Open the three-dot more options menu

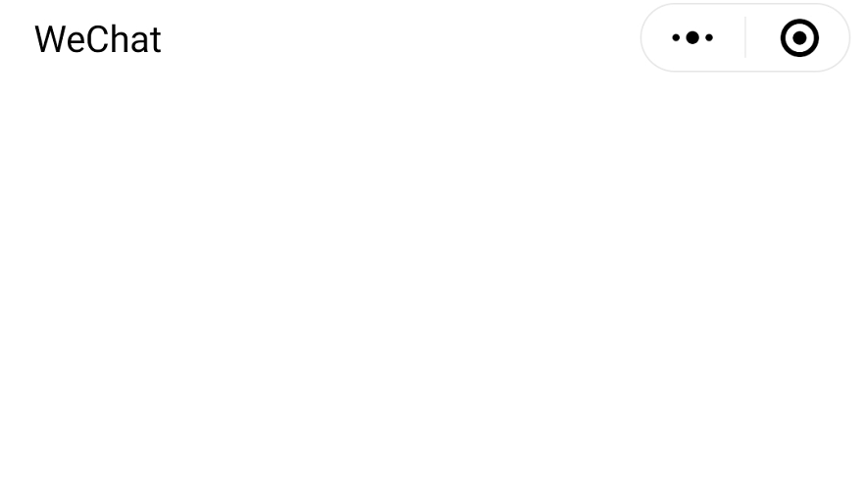(692, 37)
